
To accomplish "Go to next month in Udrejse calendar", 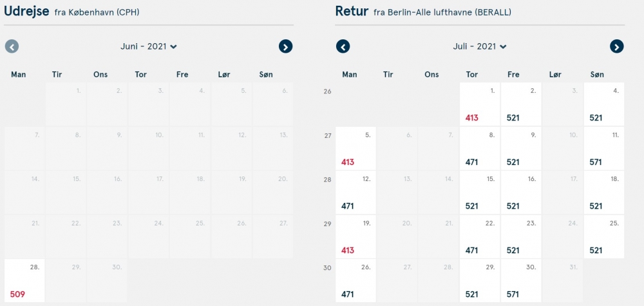I will (285, 46).
